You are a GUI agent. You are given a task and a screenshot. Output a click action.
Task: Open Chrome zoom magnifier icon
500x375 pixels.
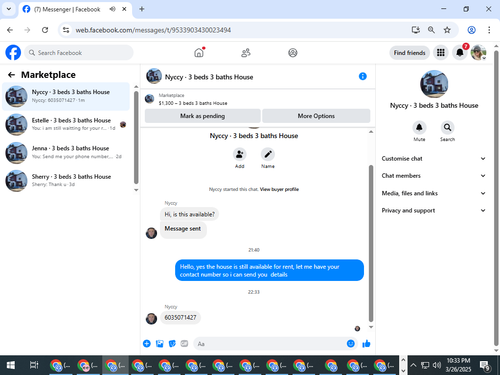(431, 30)
